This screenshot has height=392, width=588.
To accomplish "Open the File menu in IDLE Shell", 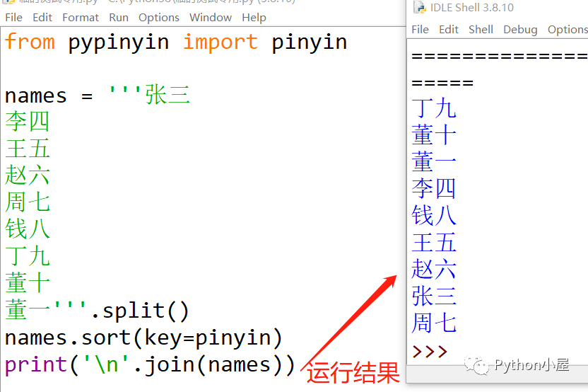I will tap(420, 29).
